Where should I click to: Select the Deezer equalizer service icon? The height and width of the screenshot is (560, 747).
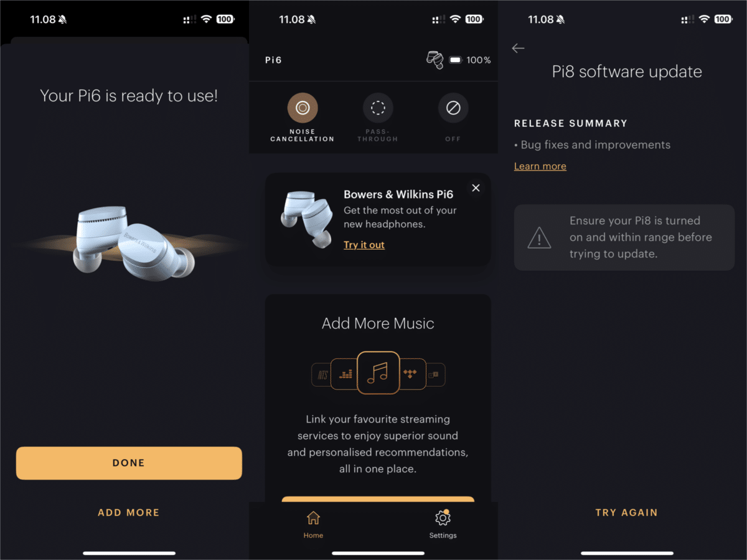coord(345,374)
